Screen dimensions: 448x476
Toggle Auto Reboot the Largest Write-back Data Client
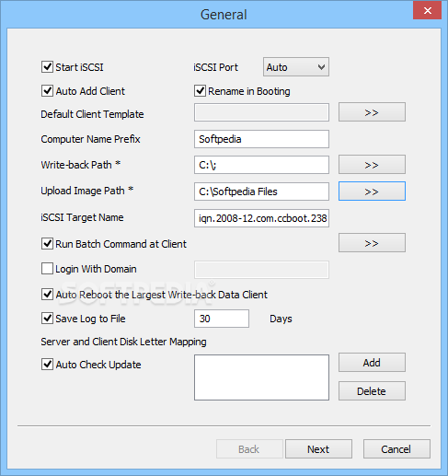point(47,294)
